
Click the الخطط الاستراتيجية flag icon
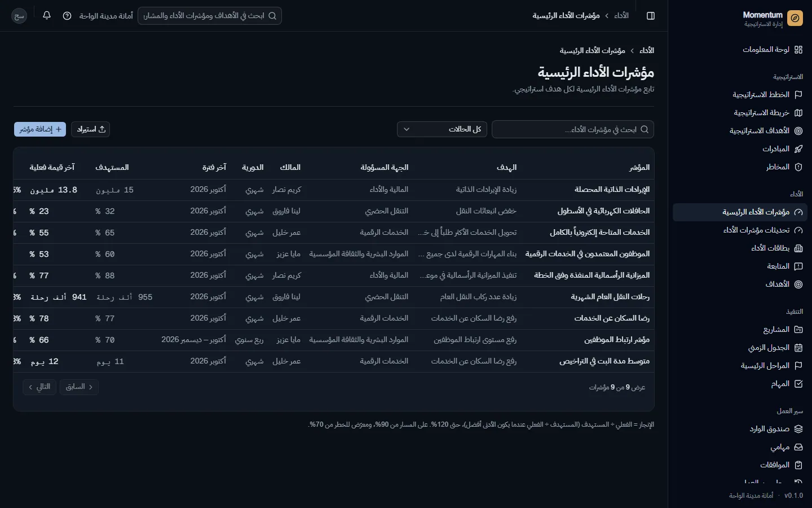[x=798, y=95]
